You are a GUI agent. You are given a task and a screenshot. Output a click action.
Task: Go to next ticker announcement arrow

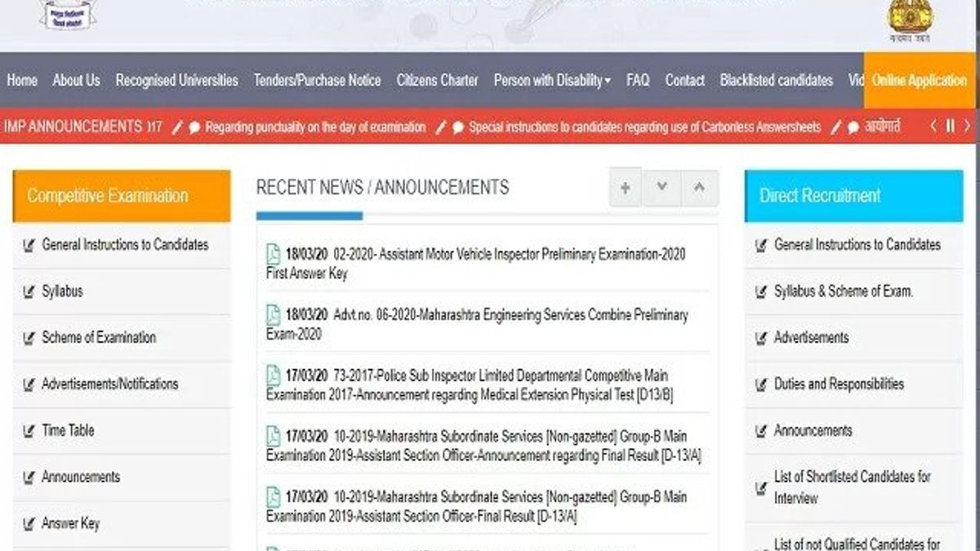(x=967, y=126)
